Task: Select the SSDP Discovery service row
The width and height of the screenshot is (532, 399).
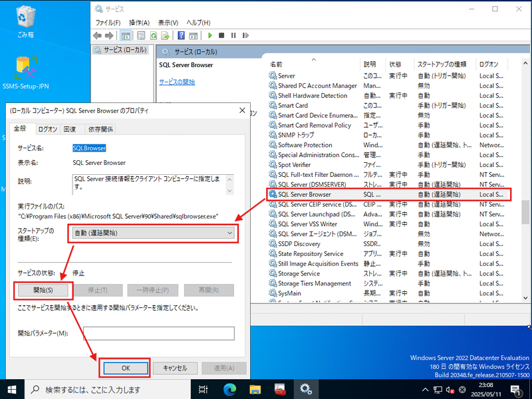Action: click(389, 243)
